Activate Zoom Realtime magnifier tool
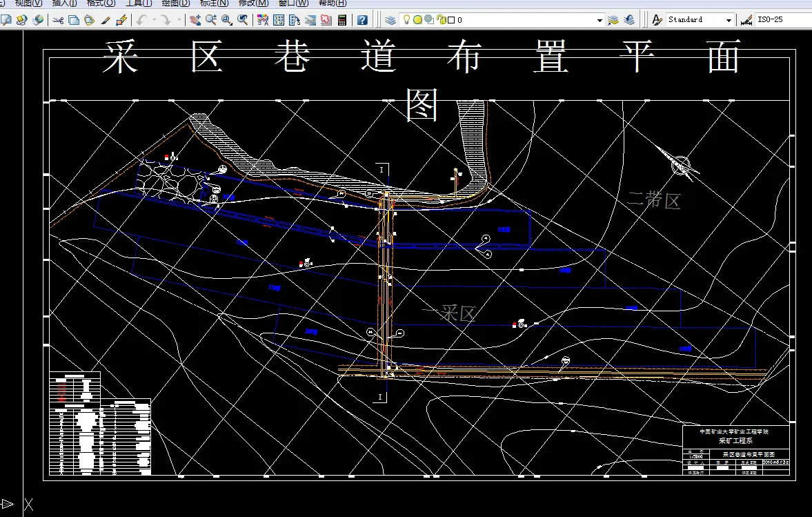This screenshot has width=812, height=517. (211, 20)
